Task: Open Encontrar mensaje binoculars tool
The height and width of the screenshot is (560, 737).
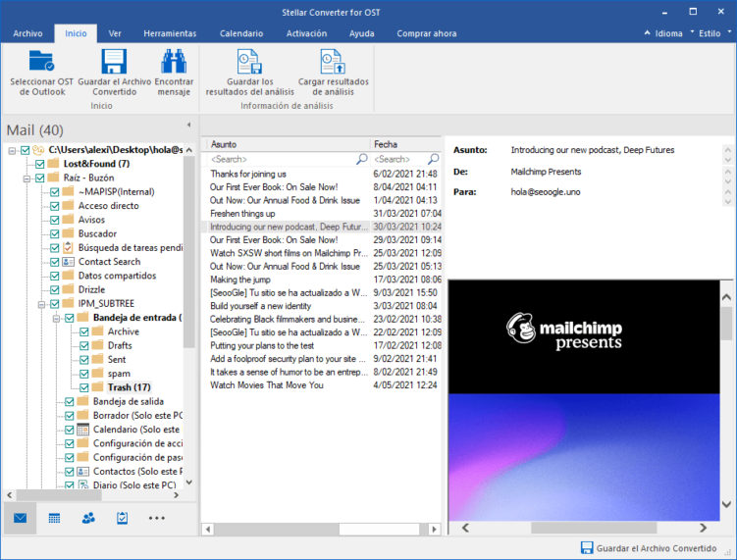Action: pos(174,61)
